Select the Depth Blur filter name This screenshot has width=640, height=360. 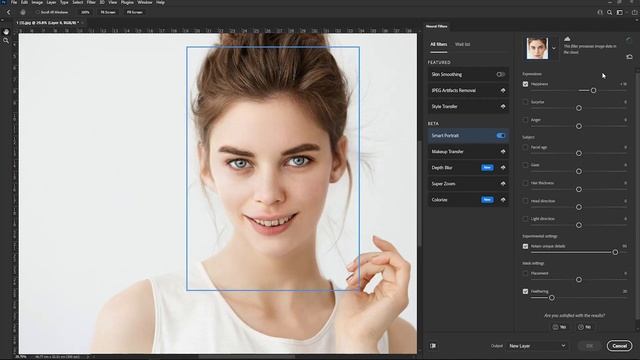pos(442,168)
